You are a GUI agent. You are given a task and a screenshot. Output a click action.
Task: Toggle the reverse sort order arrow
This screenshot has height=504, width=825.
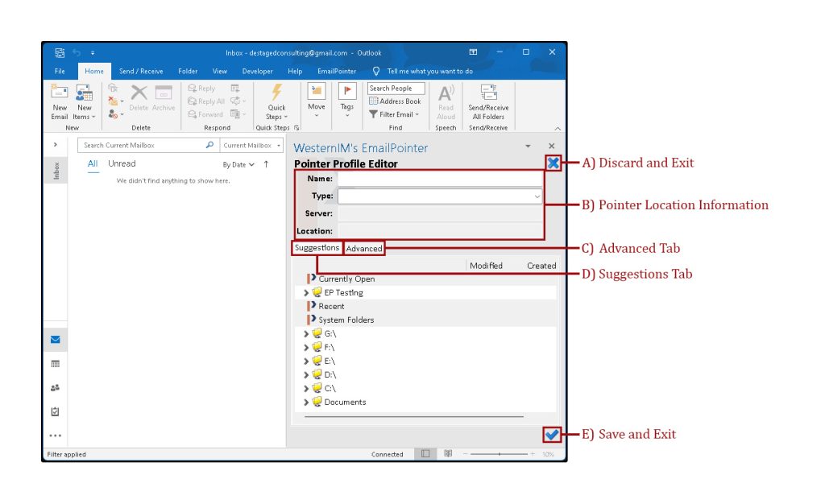266,164
